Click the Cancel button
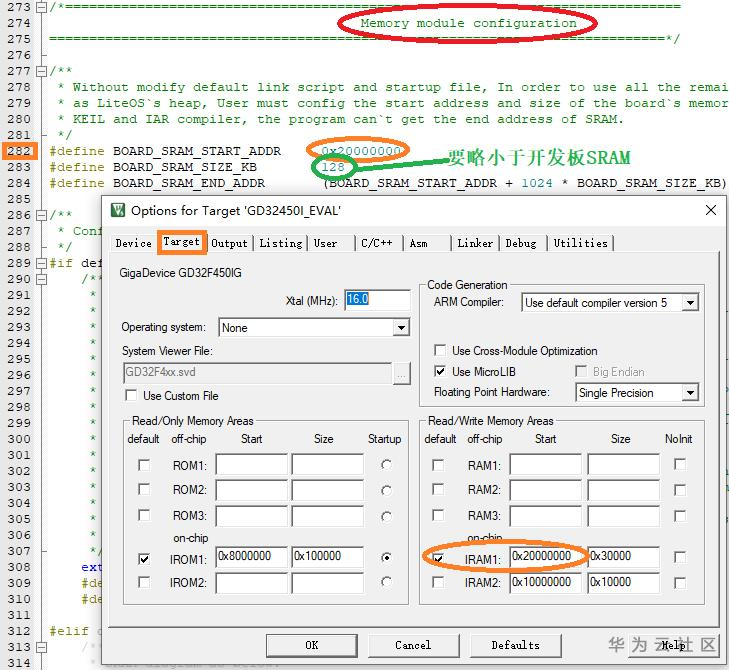Viewport: 729px width, 670px height. click(413, 645)
